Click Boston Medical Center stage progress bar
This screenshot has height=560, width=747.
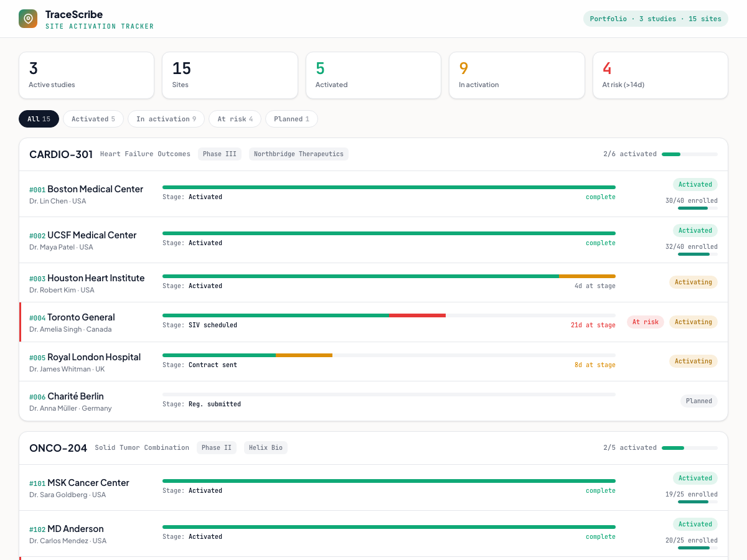[x=389, y=187]
